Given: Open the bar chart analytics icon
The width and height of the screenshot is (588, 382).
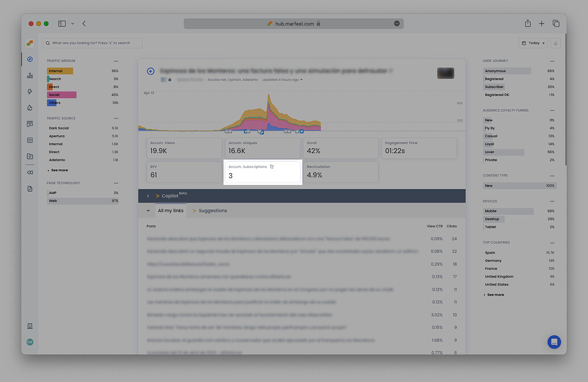Looking at the screenshot, I should click(30, 75).
